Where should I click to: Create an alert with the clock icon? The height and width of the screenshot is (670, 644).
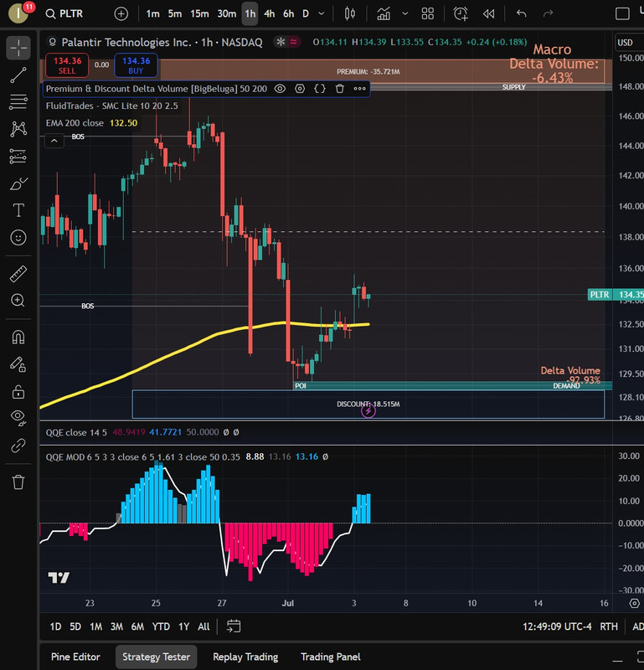coord(461,14)
